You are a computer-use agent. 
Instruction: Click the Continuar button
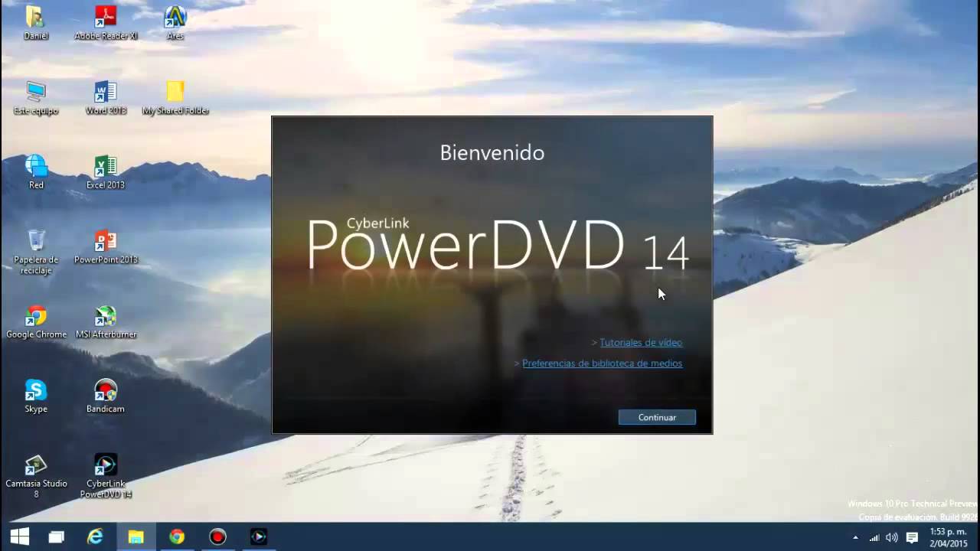pyautogui.click(x=657, y=417)
